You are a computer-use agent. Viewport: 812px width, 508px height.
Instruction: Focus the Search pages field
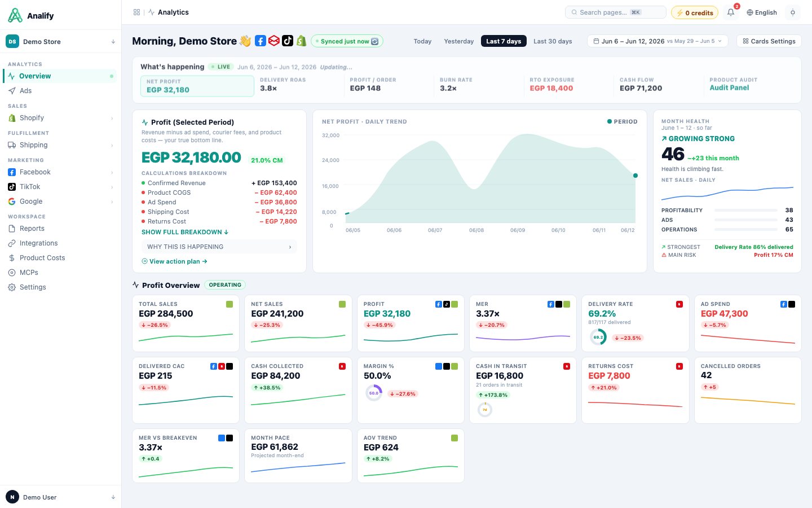coord(615,12)
